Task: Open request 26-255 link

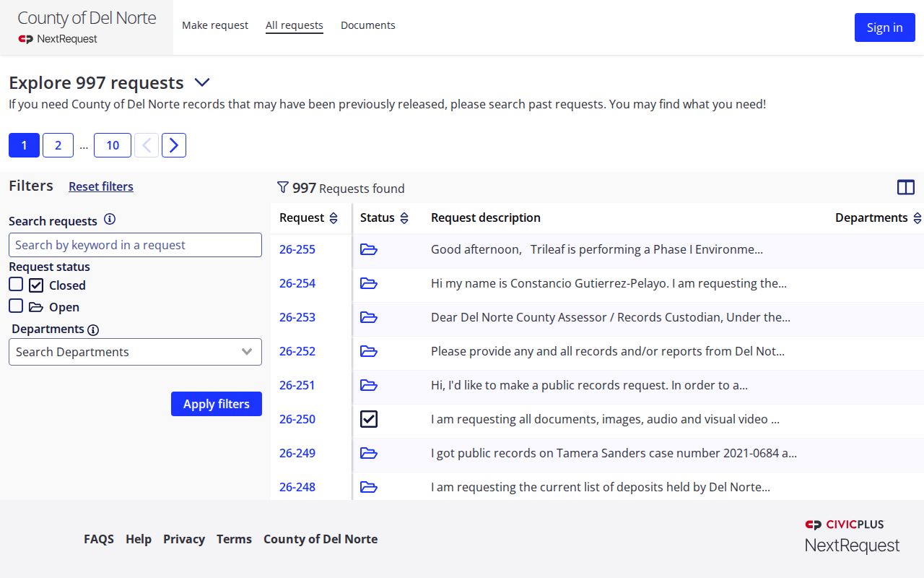Action: point(297,249)
